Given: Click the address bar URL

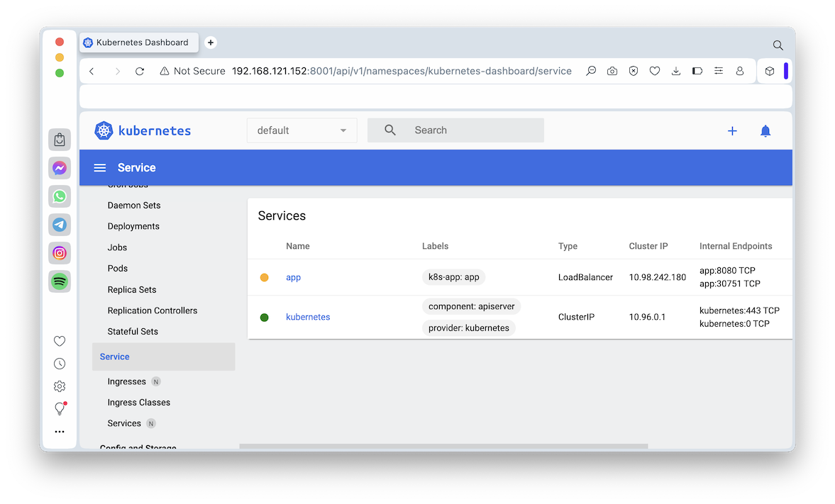Looking at the screenshot, I should [x=402, y=72].
